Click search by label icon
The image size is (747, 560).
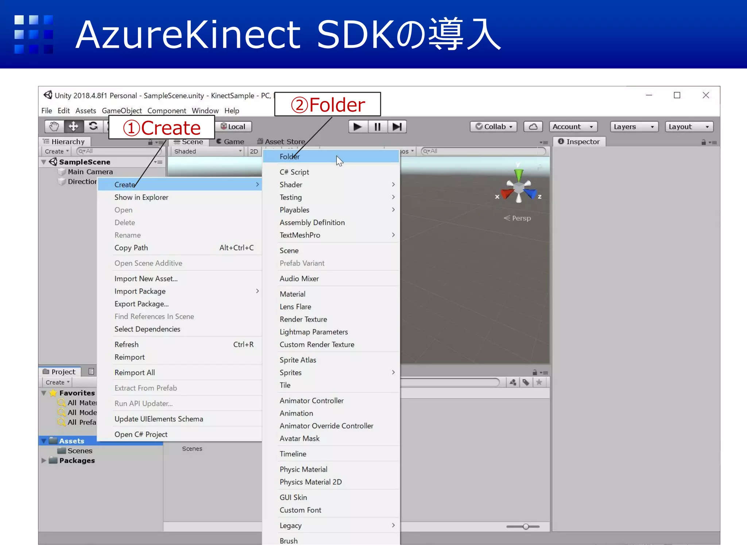point(526,382)
